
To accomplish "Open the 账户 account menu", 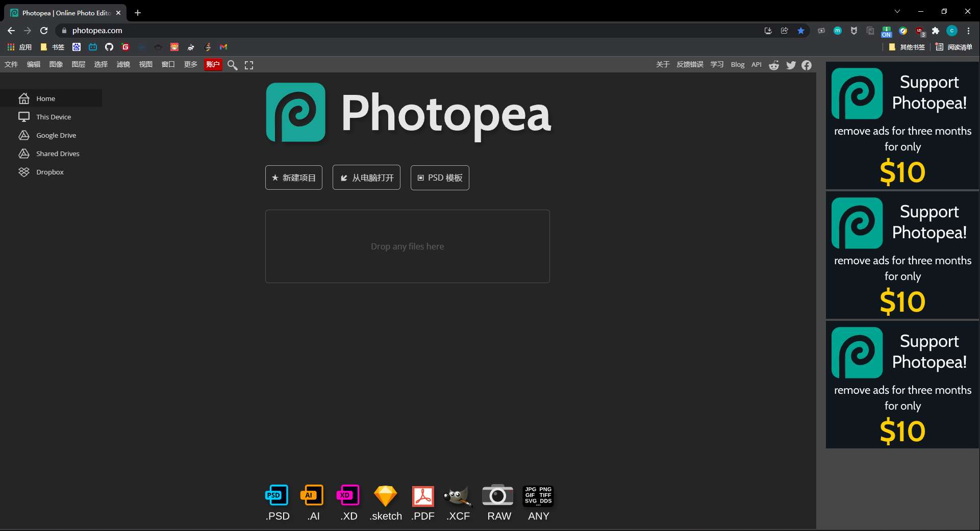I will [x=213, y=64].
